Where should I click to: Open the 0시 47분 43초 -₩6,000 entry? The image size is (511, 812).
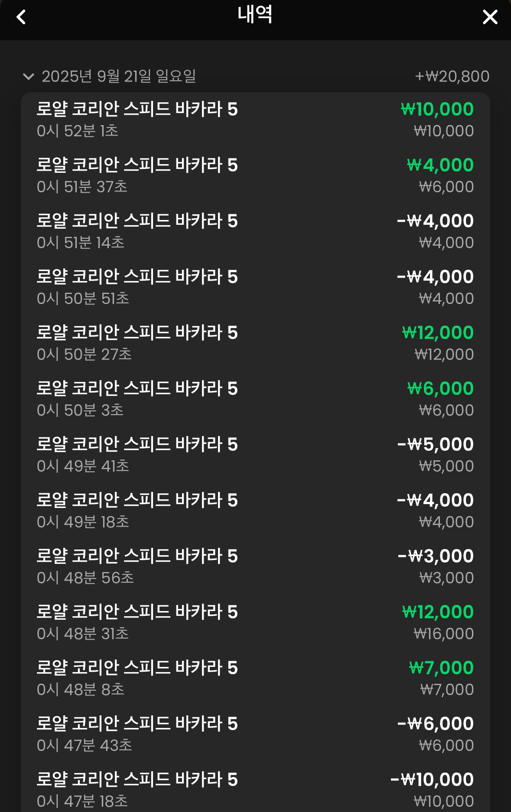[x=255, y=734]
